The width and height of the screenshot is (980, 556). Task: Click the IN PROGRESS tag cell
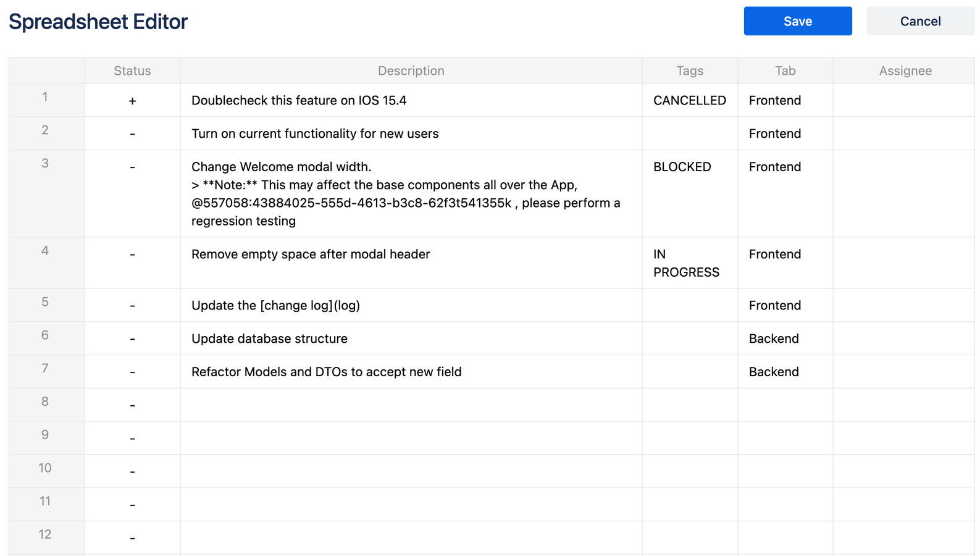coord(690,263)
